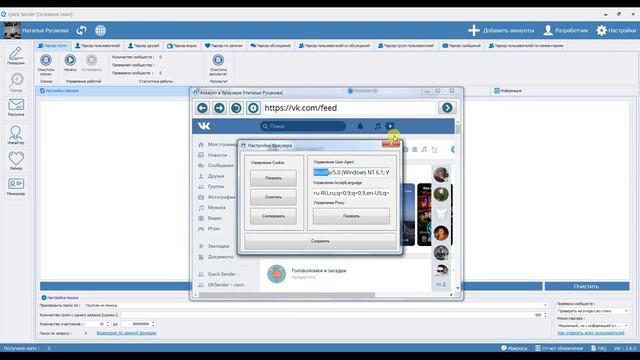Open the Инвайтер person icon in sidebar
The width and height of the screenshot is (640, 360).
pyautogui.click(x=16, y=135)
